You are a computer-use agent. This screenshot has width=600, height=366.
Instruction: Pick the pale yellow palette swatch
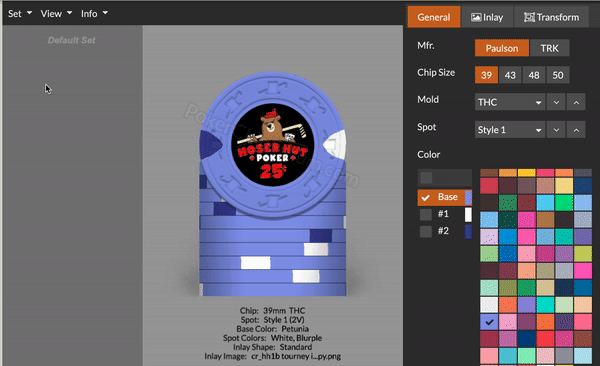(x=564, y=186)
